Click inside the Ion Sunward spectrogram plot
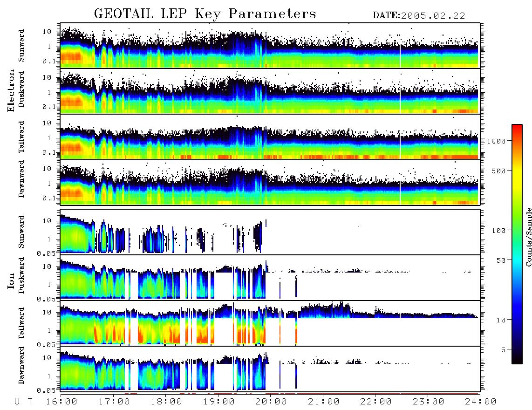This screenshot has height=410, width=532. (270, 232)
